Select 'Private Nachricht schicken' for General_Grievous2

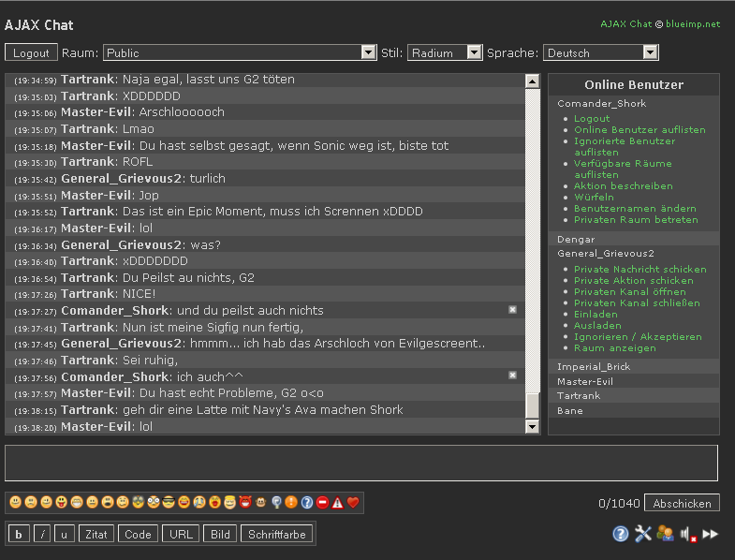pyautogui.click(x=640, y=269)
